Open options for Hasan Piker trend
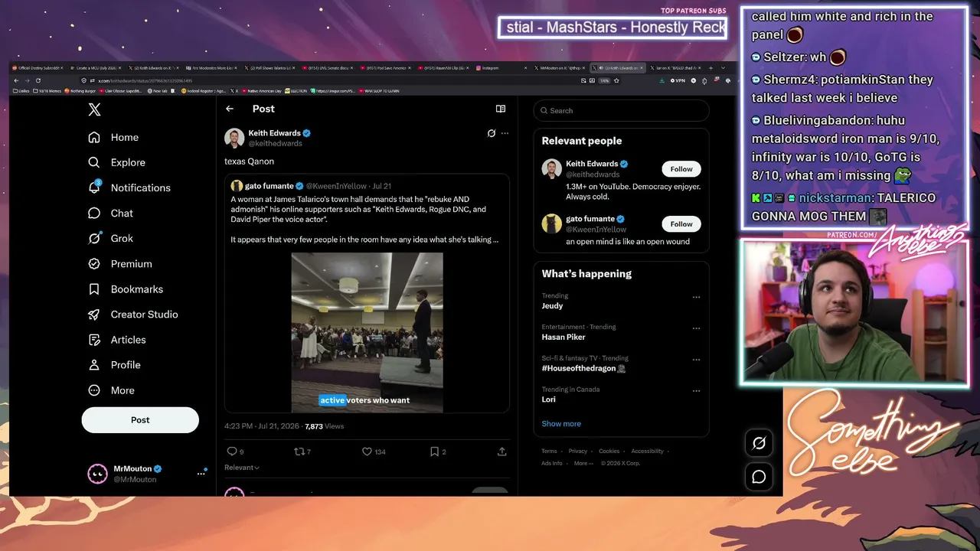The image size is (980, 551). 696,328
